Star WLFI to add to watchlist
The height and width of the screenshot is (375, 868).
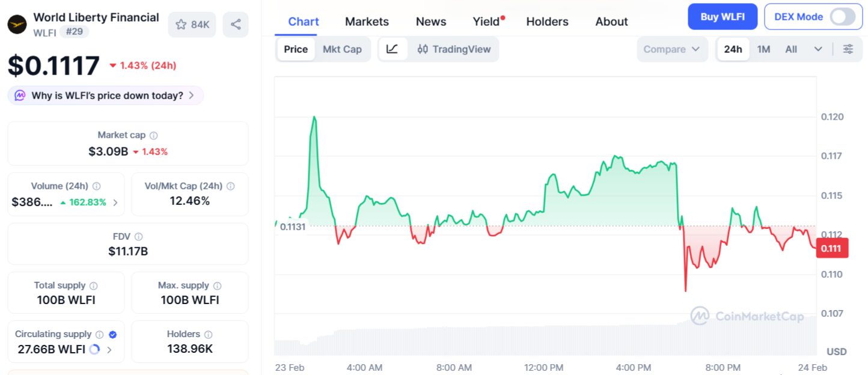[x=192, y=25]
